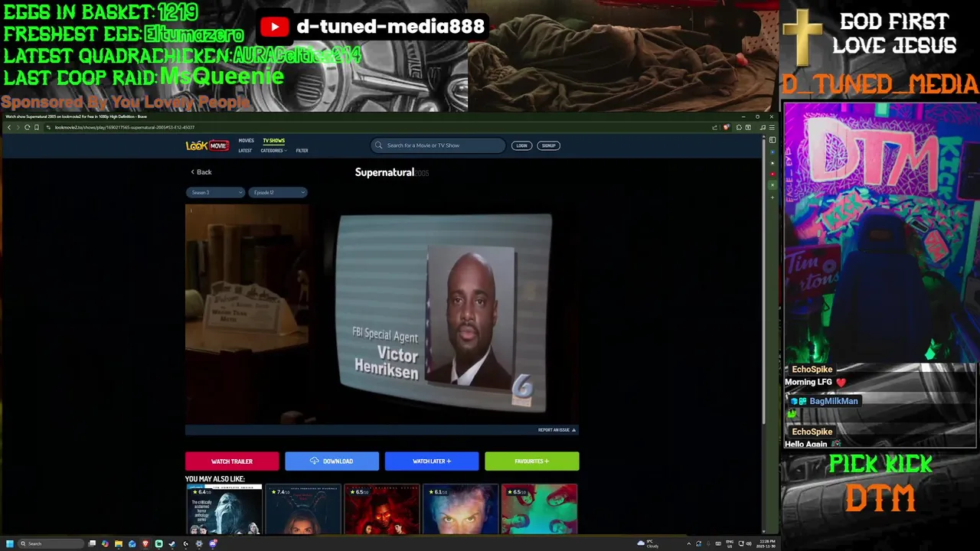Show hidden system tray icons
This screenshot has height=551, width=980.
pyautogui.click(x=688, y=543)
